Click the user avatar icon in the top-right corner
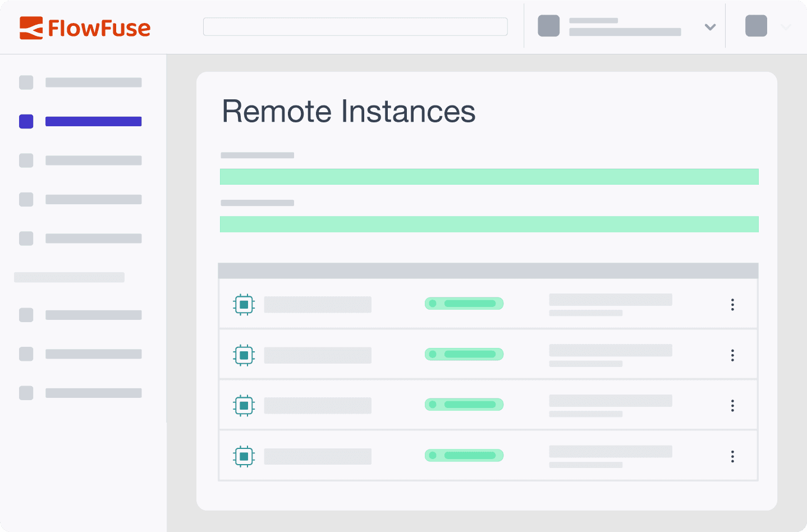The height and width of the screenshot is (532, 807). (756, 26)
